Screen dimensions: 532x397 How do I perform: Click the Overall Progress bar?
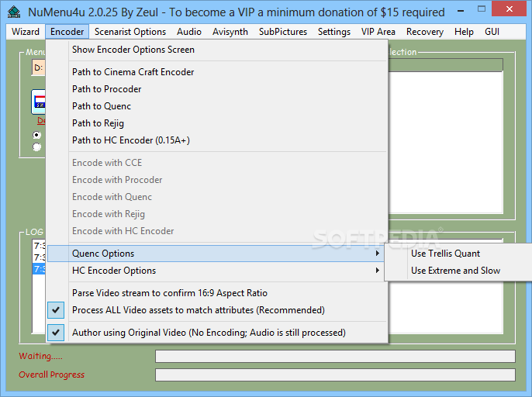(335, 375)
